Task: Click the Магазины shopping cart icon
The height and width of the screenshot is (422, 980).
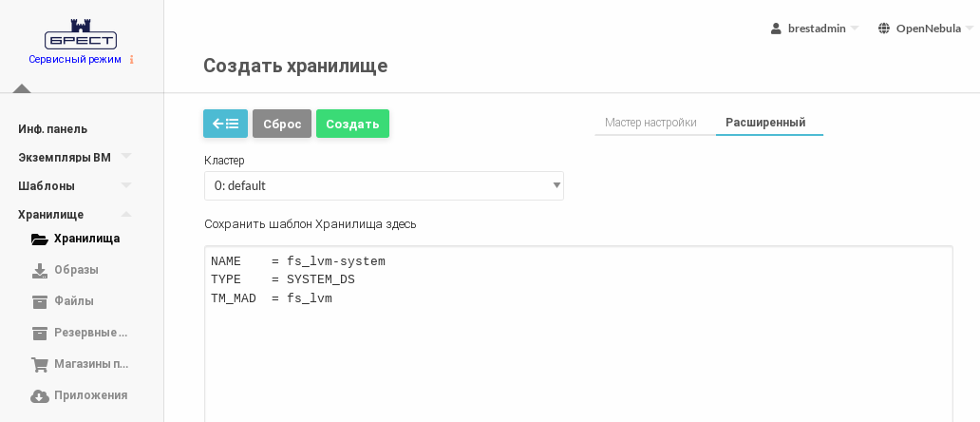Action: pyautogui.click(x=39, y=364)
